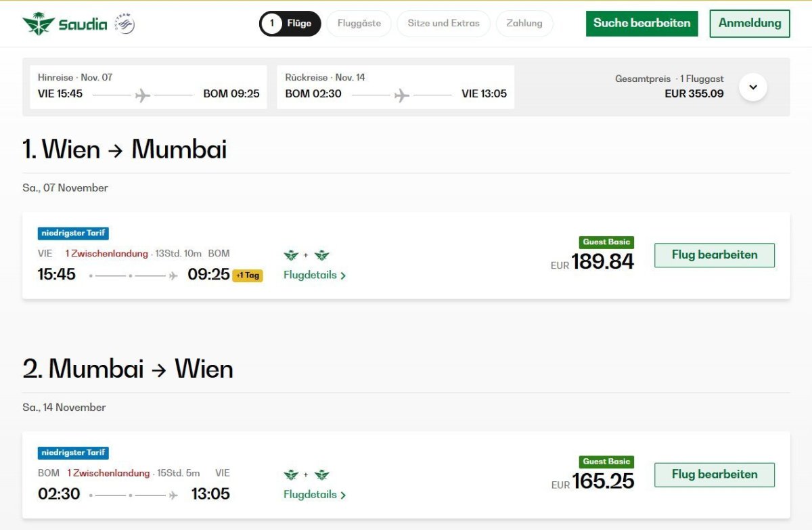Click the Suche bearbeiten button
Viewport: 812px width, 530px height.
[641, 23]
